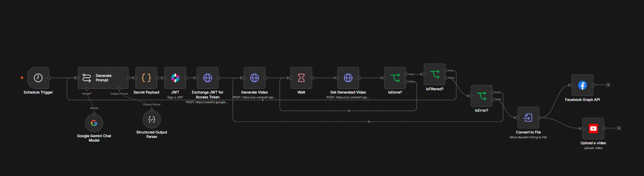Click the 'upload: video' subtitle

click(x=593, y=148)
